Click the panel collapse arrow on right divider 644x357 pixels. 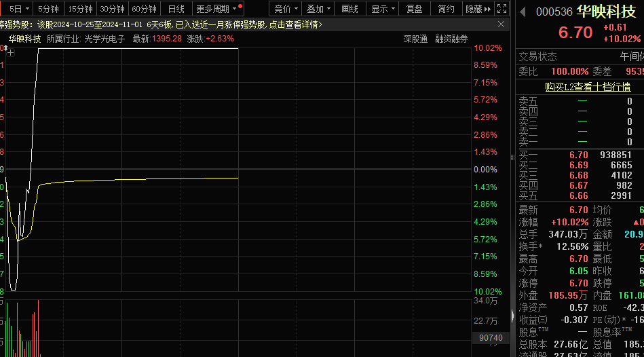tap(511, 316)
